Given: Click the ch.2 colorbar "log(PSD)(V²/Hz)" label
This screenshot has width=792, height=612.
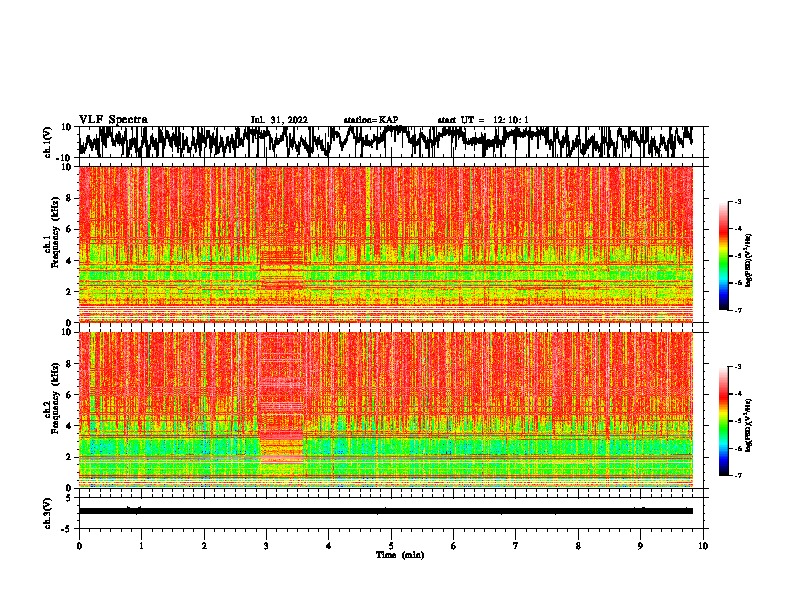Looking at the screenshot, I should [x=748, y=425].
